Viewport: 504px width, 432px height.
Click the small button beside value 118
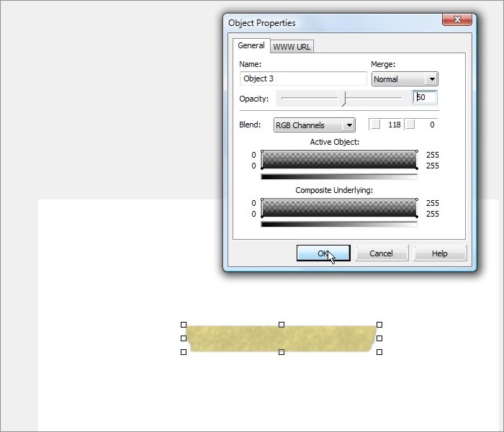(x=375, y=125)
